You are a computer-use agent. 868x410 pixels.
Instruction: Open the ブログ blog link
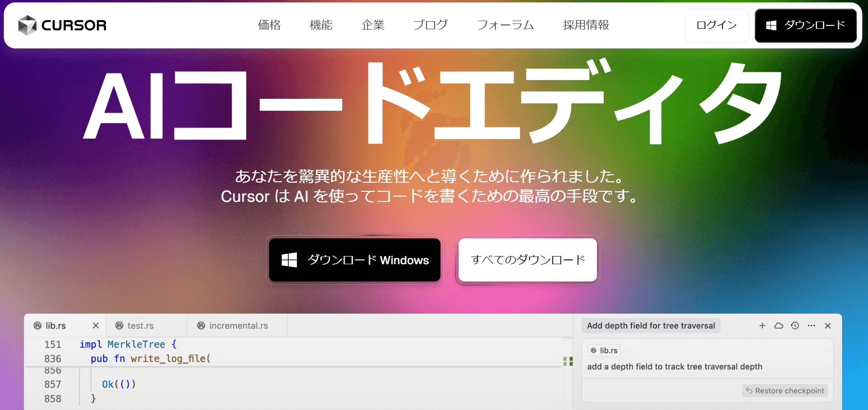pyautogui.click(x=430, y=25)
